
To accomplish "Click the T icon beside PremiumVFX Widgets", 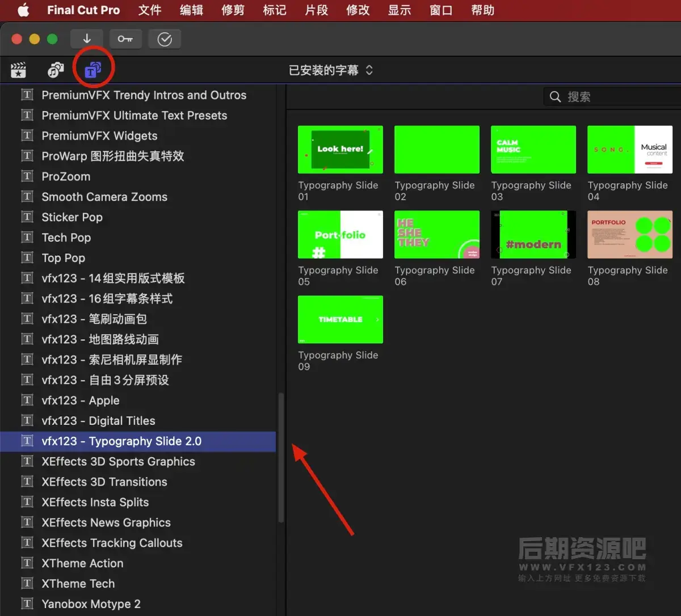I will tap(27, 136).
